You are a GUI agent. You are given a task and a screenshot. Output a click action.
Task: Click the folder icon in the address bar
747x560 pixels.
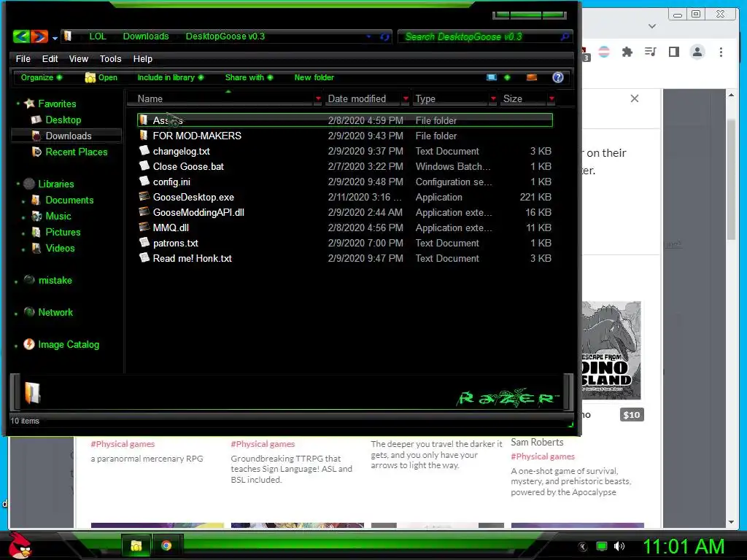tap(68, 36)
